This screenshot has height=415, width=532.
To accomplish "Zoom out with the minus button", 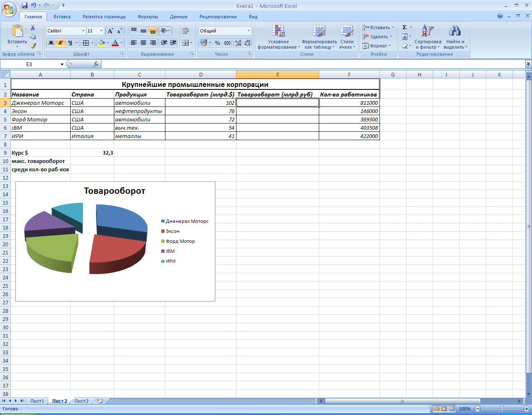I will click(477, 409).
